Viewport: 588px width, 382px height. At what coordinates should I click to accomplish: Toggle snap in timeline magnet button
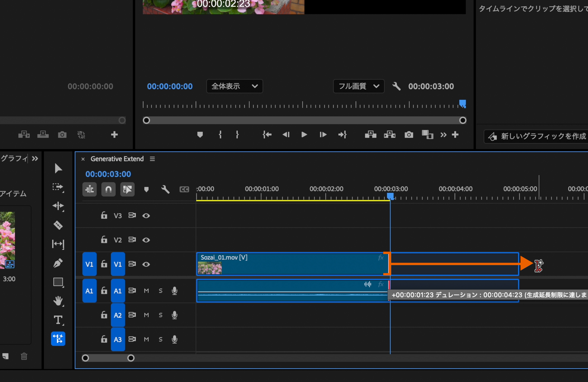(x=108, y=189)
